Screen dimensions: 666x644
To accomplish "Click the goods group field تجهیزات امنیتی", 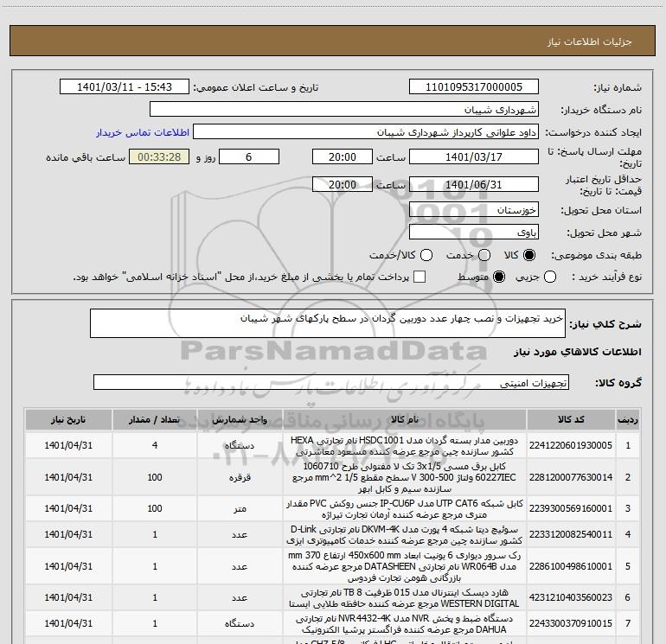I will 331,382.
